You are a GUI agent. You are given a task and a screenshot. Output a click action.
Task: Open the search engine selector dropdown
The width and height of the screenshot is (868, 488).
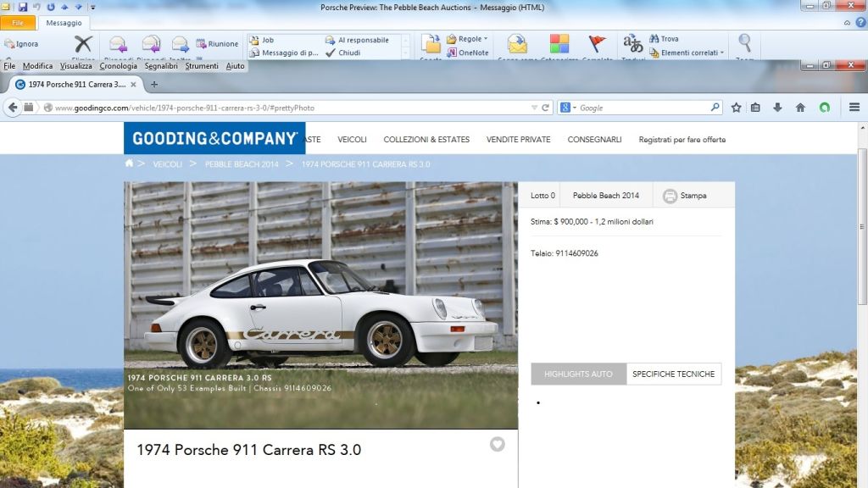[x=569, y=108]
